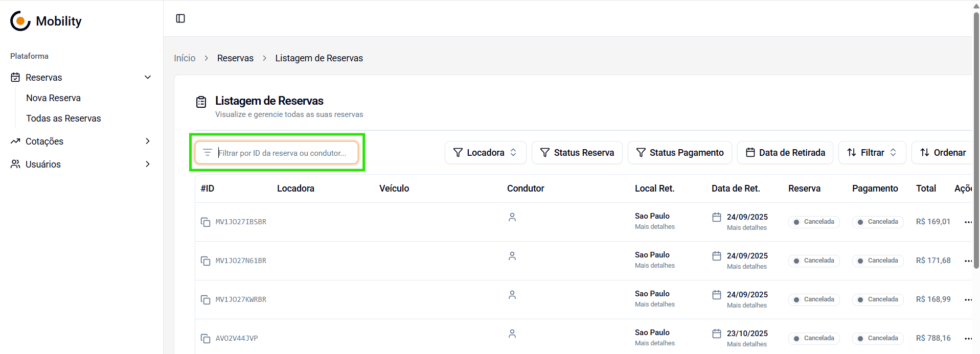Copy reservation ID MV1JO27N61BR

coord(206,261)
